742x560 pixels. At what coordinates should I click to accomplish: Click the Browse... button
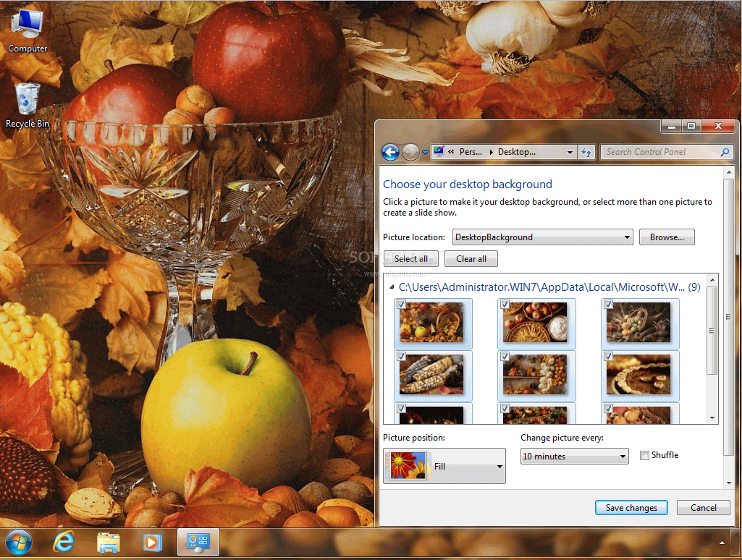pyautogui.click(x=667, y=237)
